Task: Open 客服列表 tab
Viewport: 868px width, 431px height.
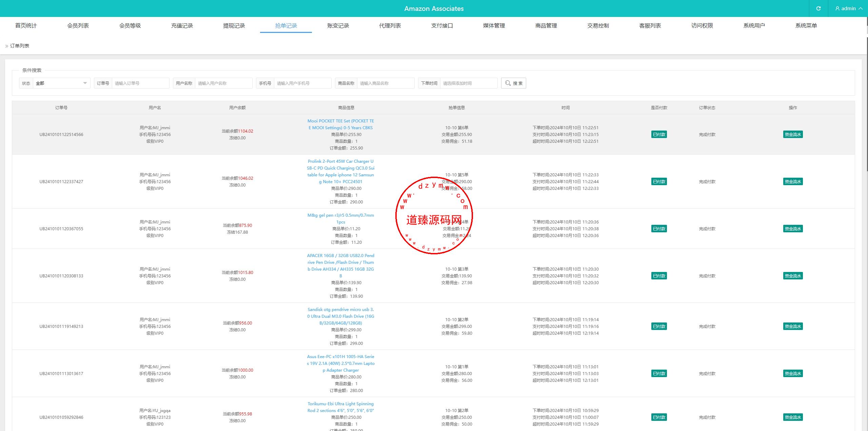Action: click(650, 25)
